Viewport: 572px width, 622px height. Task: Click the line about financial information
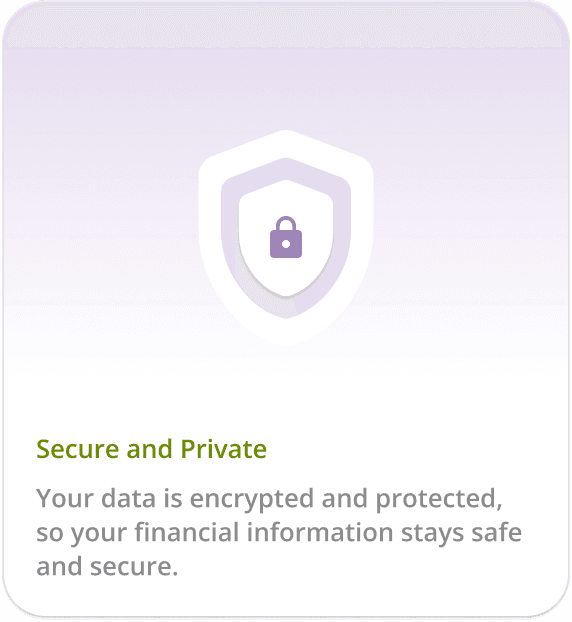coord(279,533)
